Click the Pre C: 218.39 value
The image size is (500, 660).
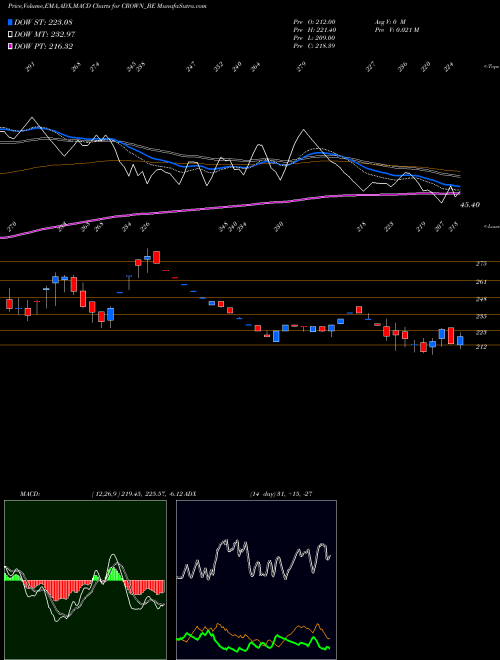[x=314, y=46]
